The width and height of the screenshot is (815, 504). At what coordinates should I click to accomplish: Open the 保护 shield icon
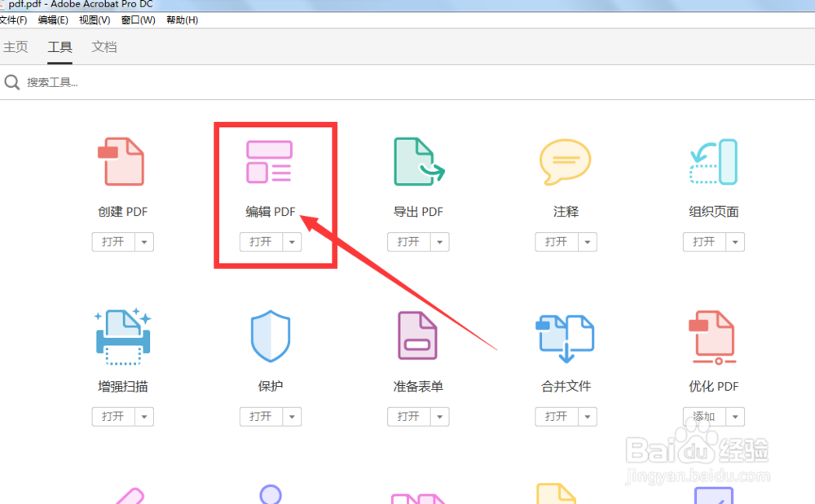[x=270, y=336]
